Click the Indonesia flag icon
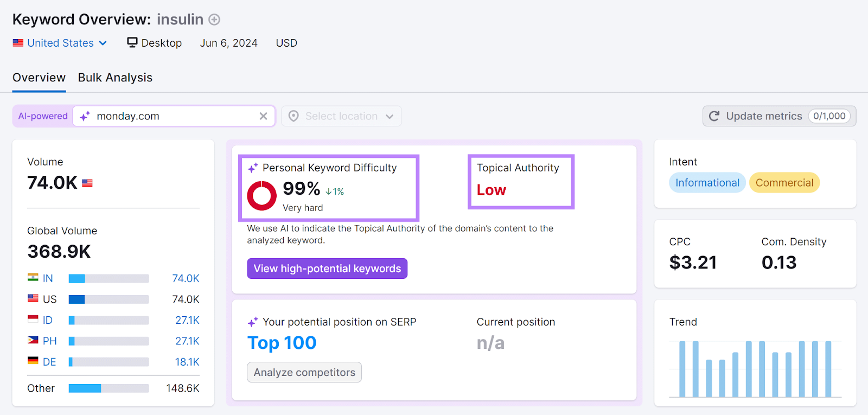This screenshot has width=868, height=415. coord(33,319)
